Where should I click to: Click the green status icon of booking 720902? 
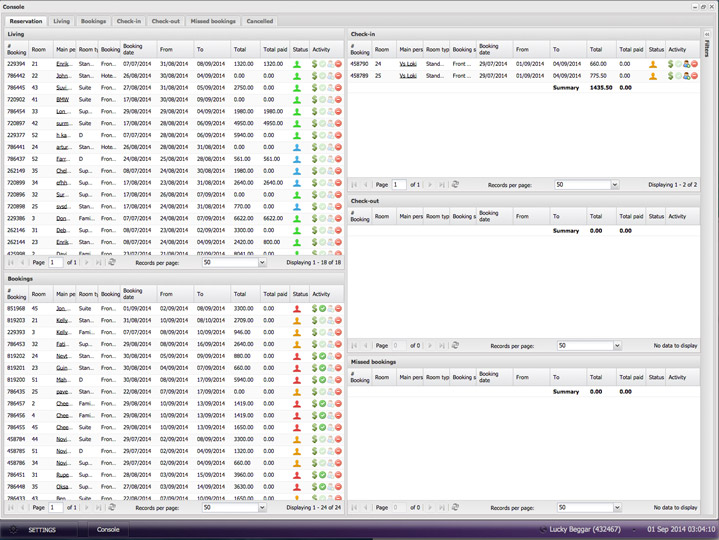point(297,99)
